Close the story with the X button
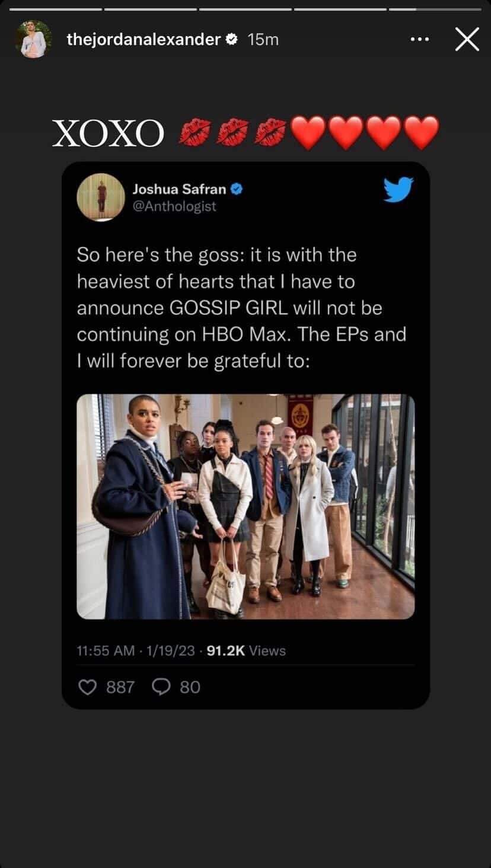 (467, 40)
